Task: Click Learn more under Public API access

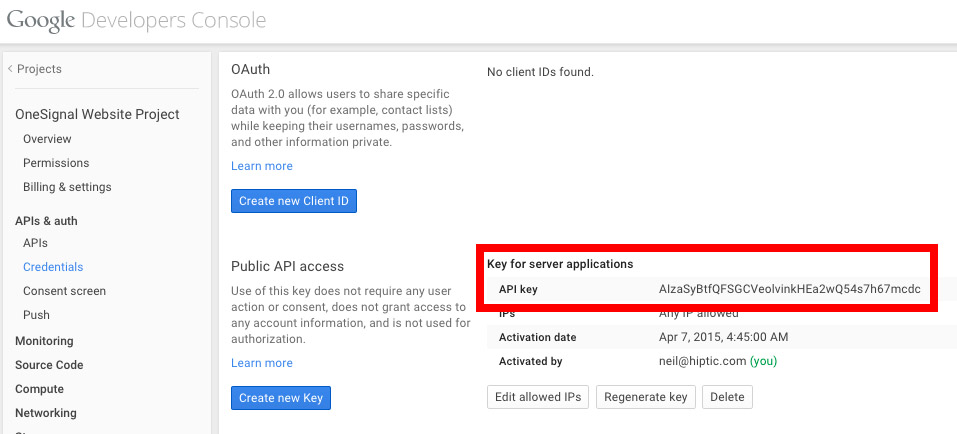Action: point(262,363)
